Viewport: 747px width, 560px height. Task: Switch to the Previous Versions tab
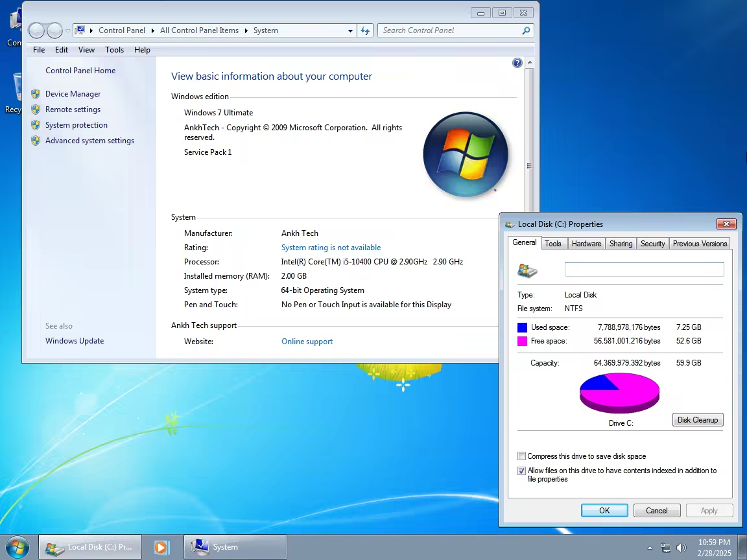(x=700, y=243)
